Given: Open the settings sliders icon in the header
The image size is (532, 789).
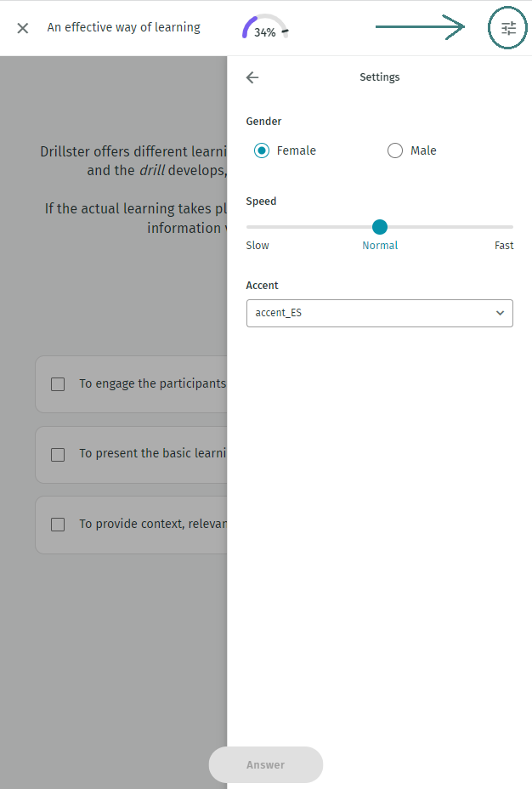Looking at the screenshot, I should pos(508,28).
